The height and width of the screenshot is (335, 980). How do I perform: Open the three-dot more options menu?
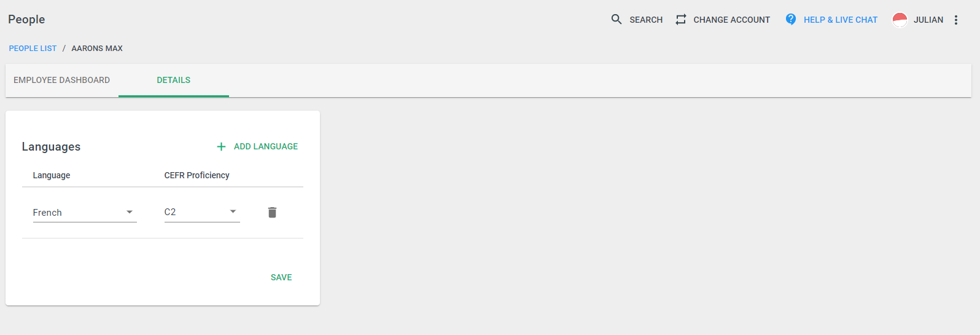(956, 20)
